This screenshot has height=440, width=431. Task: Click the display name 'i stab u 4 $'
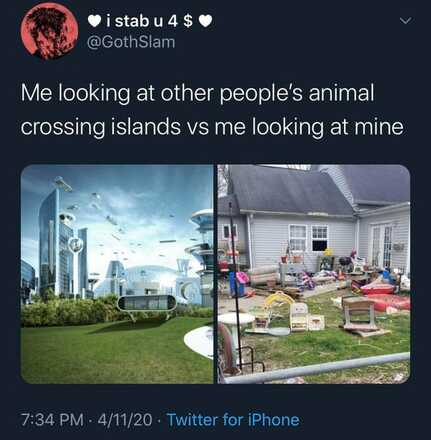(x=149, y=21)
